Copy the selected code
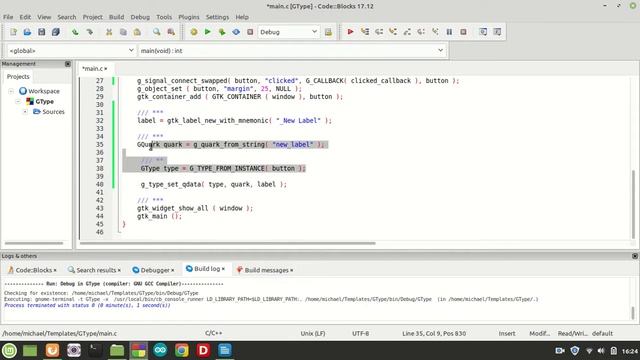Image resolution: width=640 pixels, height=360 pixels. (x=123, y=32)
